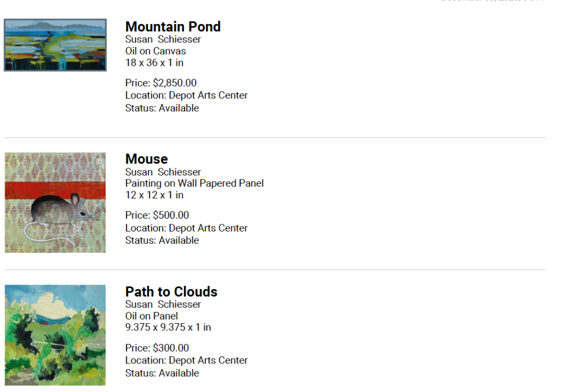Select Susan Schiesser under Mountain Pond
The width and height of the screenshot is (573, 392).
pos(163,39)
